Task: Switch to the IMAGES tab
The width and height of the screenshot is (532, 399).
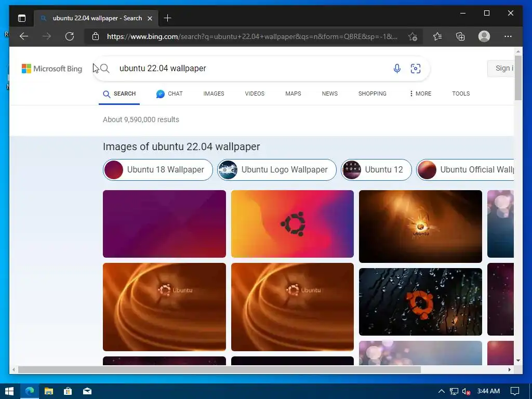Action: (x=214, y=94)
